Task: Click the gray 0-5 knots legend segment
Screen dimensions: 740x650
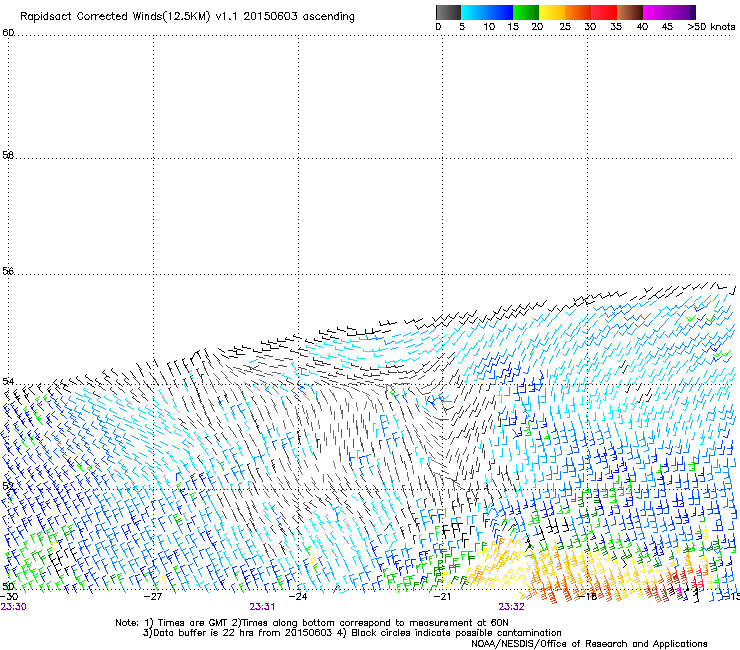Action: pyautogui.click(x=448, y=12)
